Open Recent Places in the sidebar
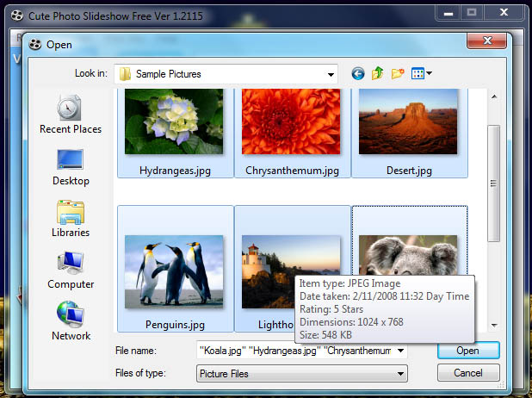 coord(71,115)
